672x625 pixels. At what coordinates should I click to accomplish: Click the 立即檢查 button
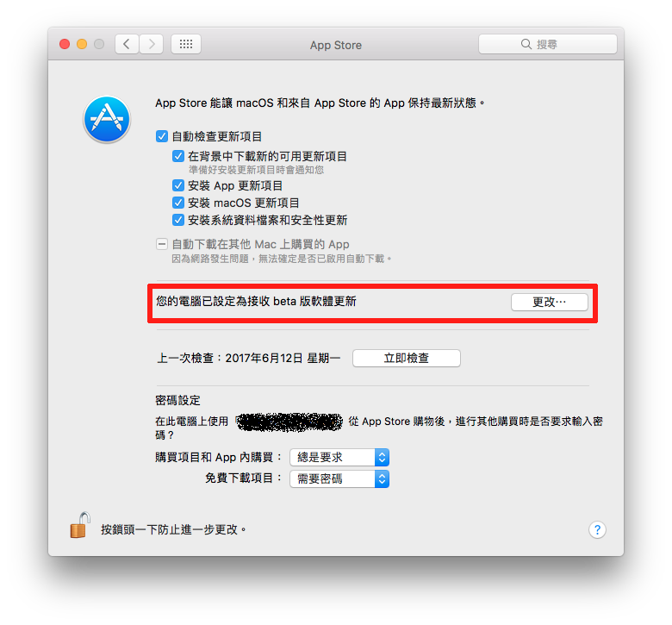pyautogui.click(x=407, y=358)
